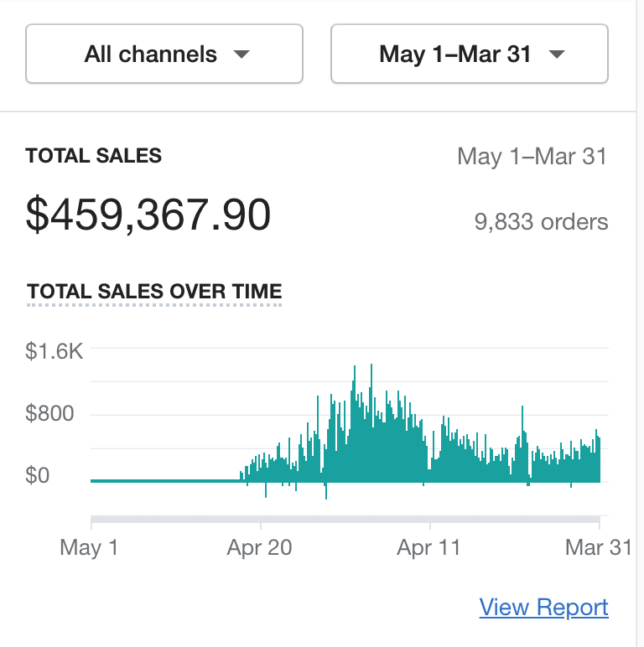
Task: Click the TOTAL SALES OVER TIME dotted label
Action: click(154, 292)
